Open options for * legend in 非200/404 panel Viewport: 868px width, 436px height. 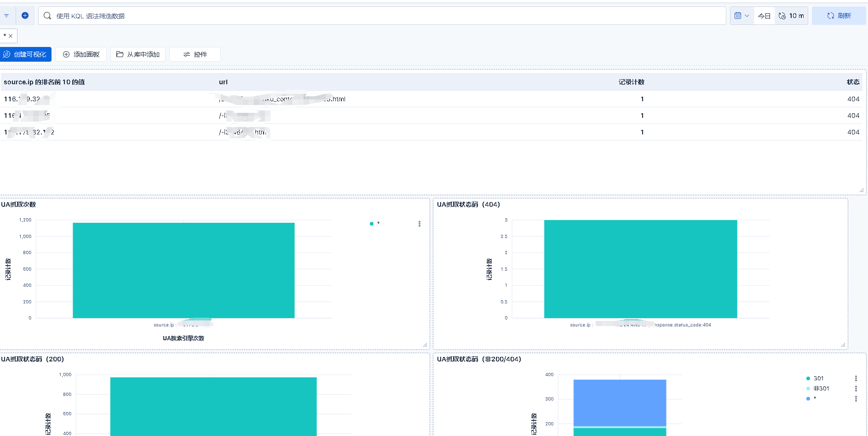(856, 399)
